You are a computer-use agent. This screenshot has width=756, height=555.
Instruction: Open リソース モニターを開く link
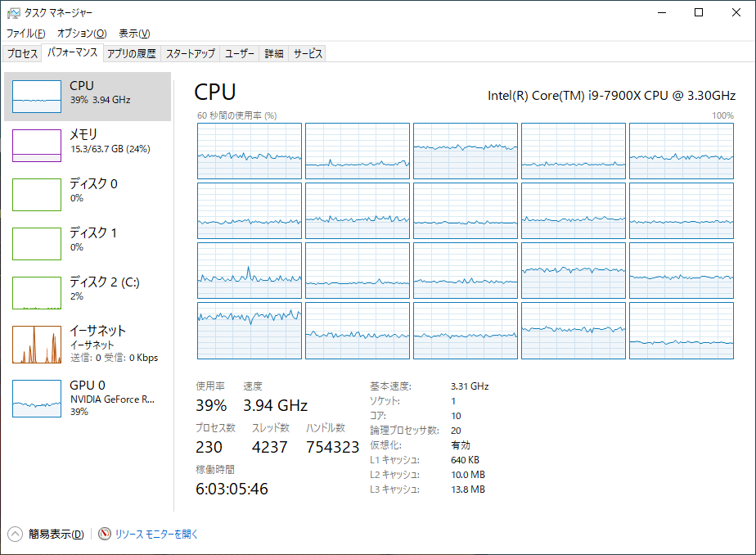(156, 535)
